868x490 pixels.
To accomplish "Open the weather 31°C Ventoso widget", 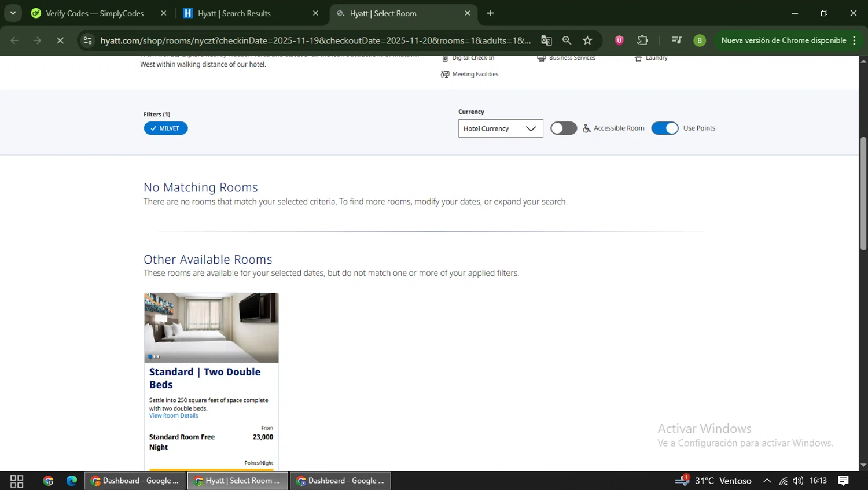I will coord(713,481).
